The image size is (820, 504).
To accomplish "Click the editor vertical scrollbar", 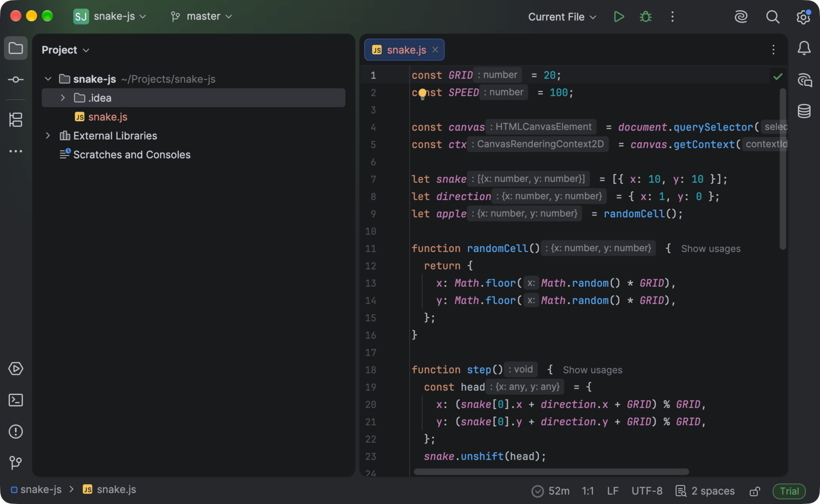I will point(783,169).
